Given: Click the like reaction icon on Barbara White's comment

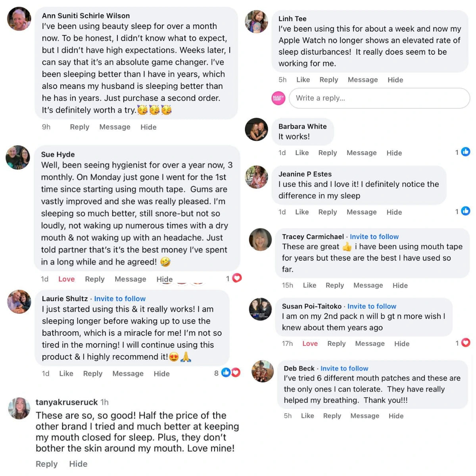Looking at the screenshot, I should [x=466, y=152].
